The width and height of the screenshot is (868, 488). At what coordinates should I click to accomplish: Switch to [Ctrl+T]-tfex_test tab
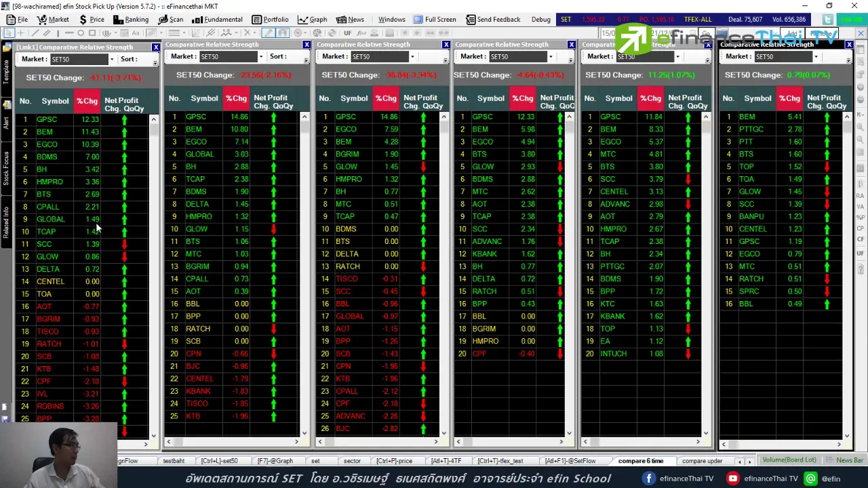[x=500, y=461]
